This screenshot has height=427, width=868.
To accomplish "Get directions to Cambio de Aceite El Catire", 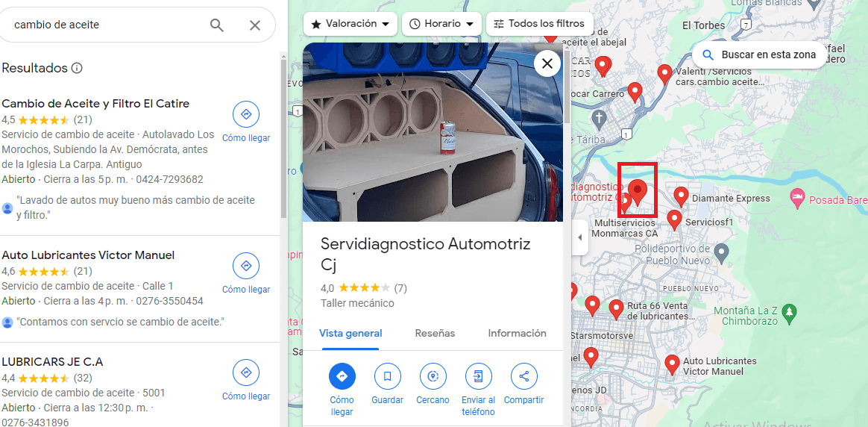I will pyautogui.click(x=246, y=115).
